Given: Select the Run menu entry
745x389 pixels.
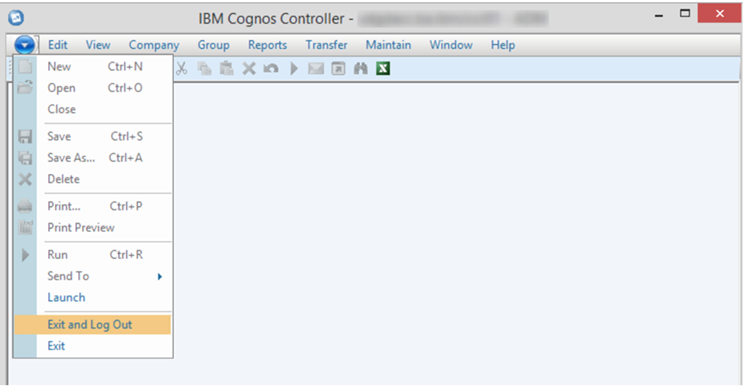Looking at the screenshot, I should (x=93, y=255).
